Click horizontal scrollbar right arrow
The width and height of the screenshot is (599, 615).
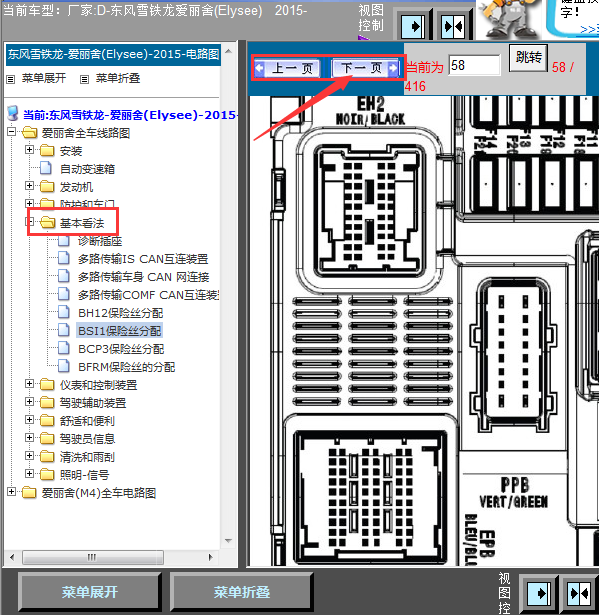(x=211, y=557)
